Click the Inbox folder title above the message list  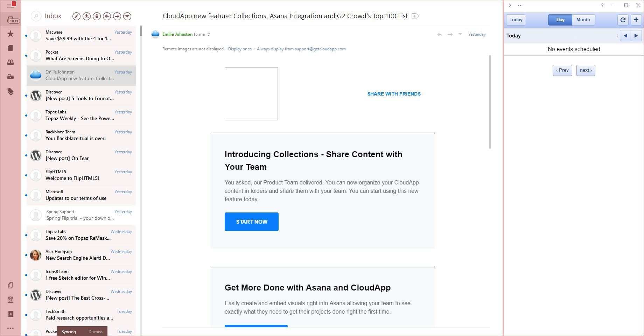coord(53,16)
